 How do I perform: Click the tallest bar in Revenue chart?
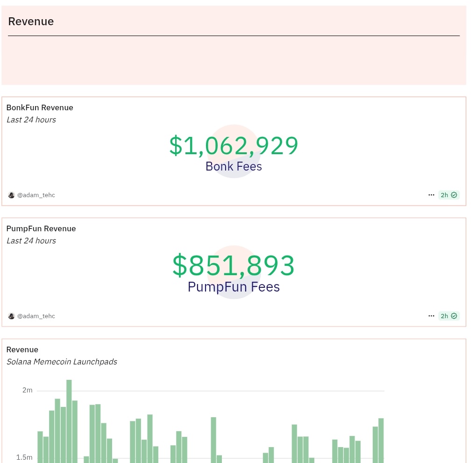pos(69,421)
